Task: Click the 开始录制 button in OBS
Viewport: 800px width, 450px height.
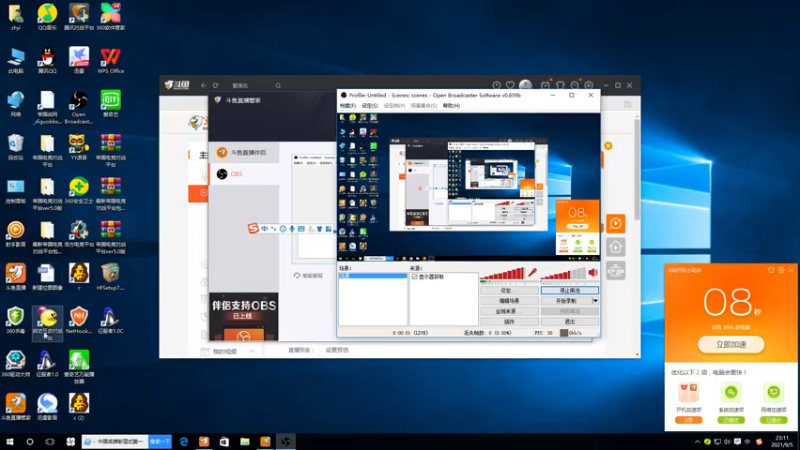Action: (566, 301)
